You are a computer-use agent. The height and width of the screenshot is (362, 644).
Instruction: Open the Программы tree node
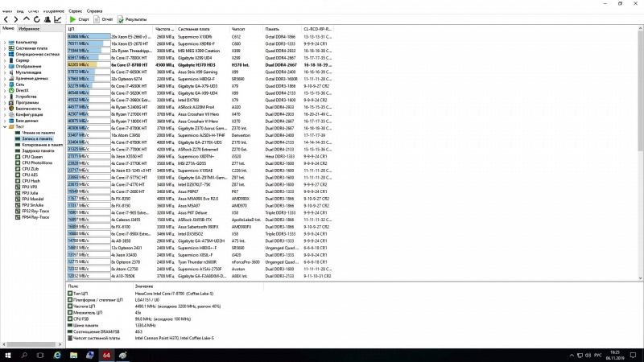[27, 103]
